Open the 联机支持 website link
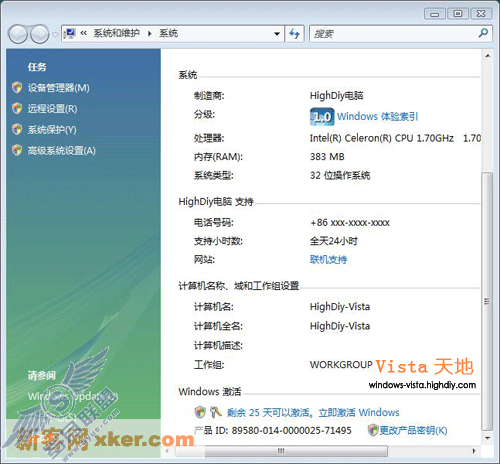Image resolution: width=500 pixels, height=464 pixels. [328, 259]
